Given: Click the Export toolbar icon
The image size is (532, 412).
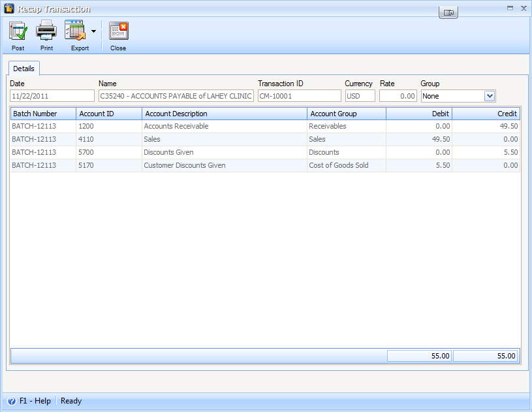Looking at the screenshot, I should 75,31.
